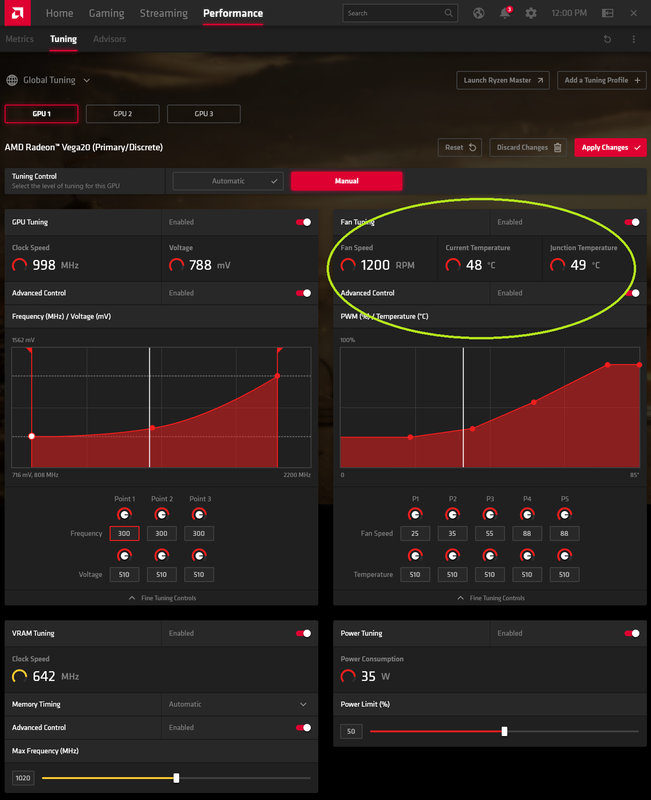Click the AMD logo icon

[x=17, y=13]
